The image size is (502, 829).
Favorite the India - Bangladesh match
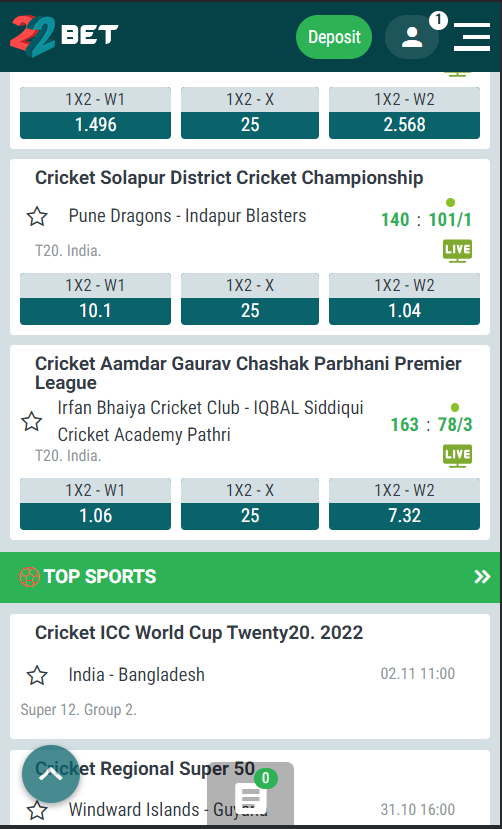37,676
